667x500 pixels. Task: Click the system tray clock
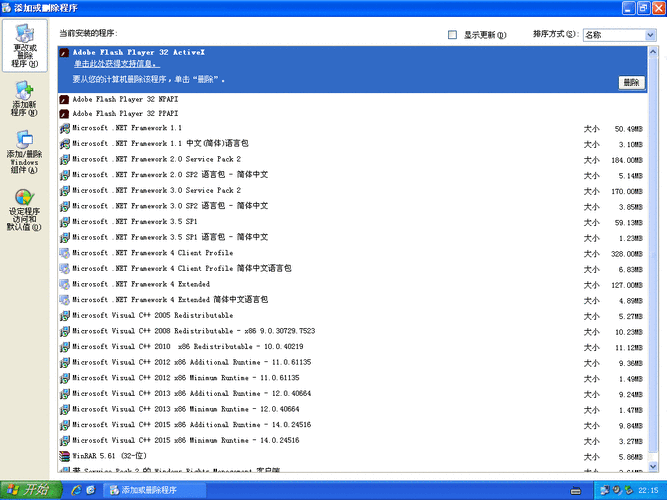pos(647,490)
